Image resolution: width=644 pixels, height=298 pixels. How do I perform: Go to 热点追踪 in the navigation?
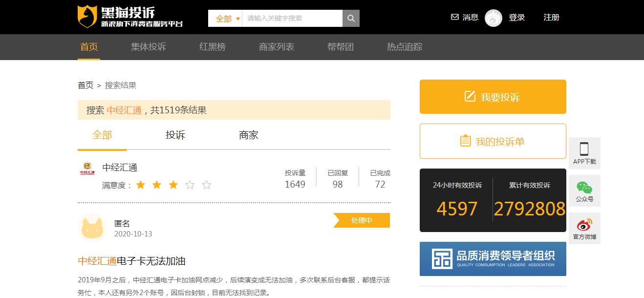click(x=404, y=47)
